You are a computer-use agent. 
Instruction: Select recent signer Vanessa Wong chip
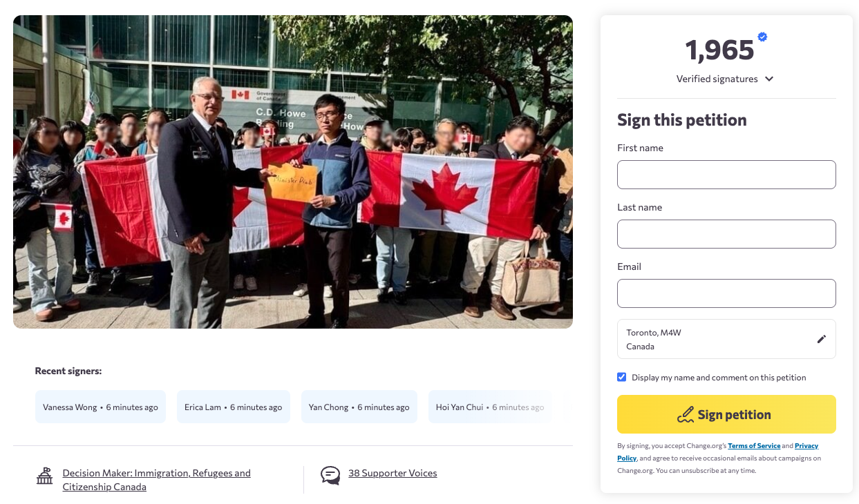100,407
